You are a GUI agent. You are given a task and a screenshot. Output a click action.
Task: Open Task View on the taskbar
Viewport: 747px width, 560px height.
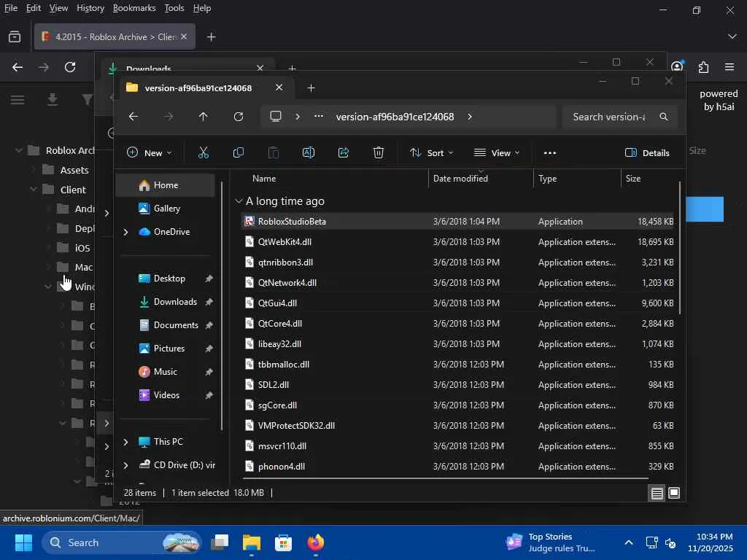[x=220, y=542]
